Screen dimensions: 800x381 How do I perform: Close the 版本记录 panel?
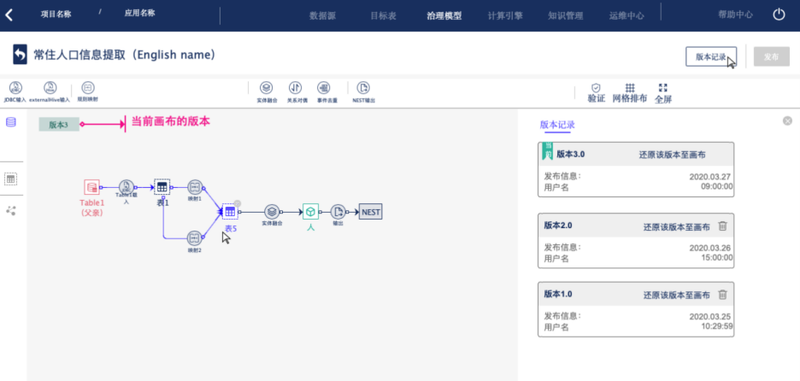tap(787, 121)
